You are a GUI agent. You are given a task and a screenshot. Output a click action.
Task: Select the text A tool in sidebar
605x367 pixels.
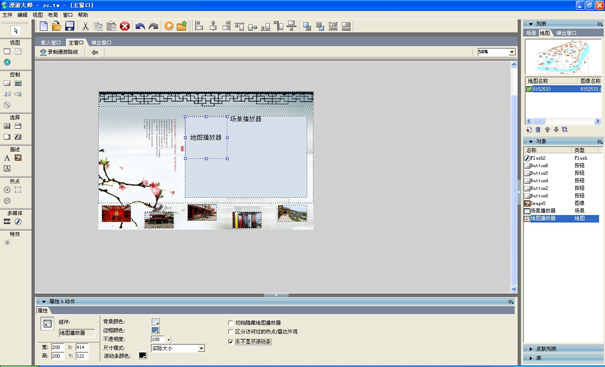point(7,158)
